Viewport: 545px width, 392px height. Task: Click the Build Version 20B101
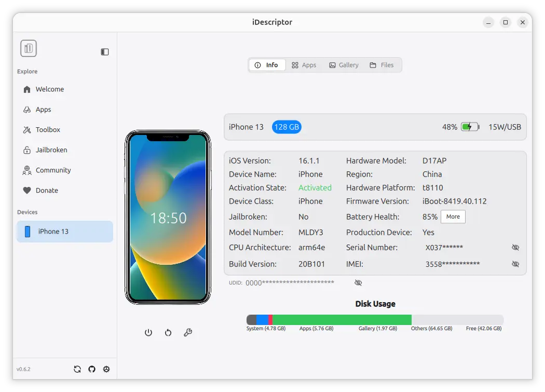311,264
